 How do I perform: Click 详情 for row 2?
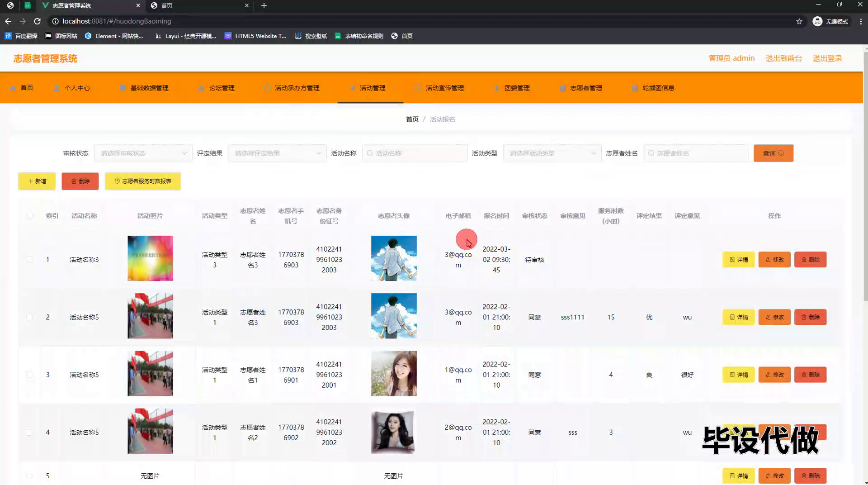coord(739,317)
